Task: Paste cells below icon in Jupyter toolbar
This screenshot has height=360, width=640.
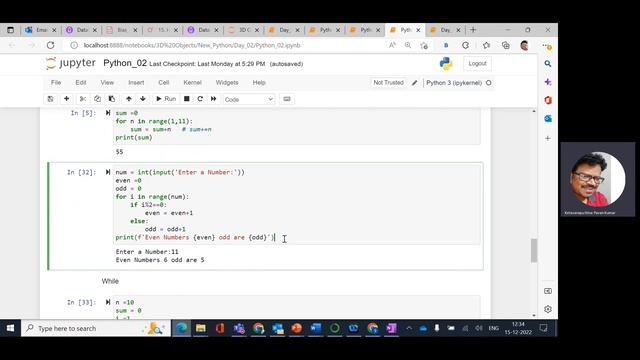Action: point(111,99)
